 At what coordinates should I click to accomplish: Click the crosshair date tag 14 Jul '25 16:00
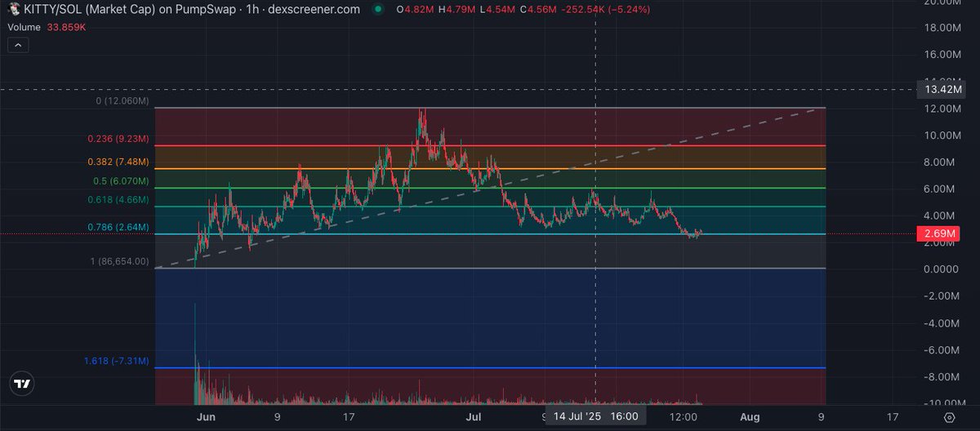[x=595, y=416]
